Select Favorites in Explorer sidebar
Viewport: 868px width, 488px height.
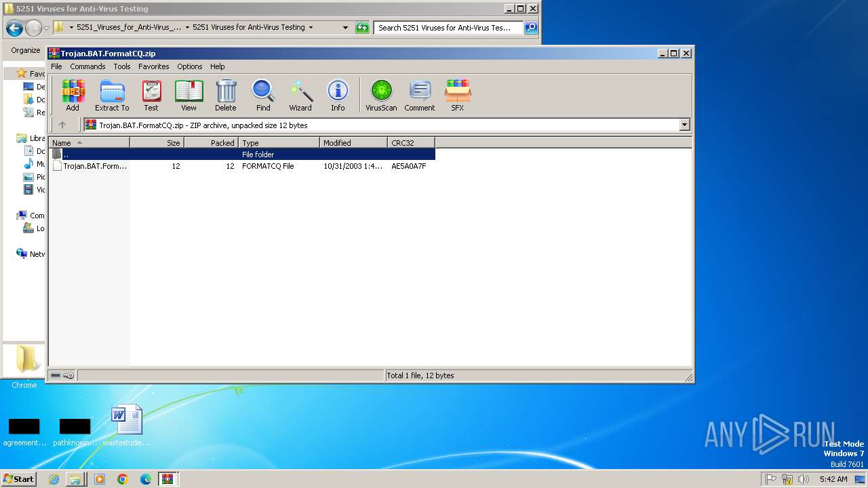pyautogui.click(x=31, y=73)
